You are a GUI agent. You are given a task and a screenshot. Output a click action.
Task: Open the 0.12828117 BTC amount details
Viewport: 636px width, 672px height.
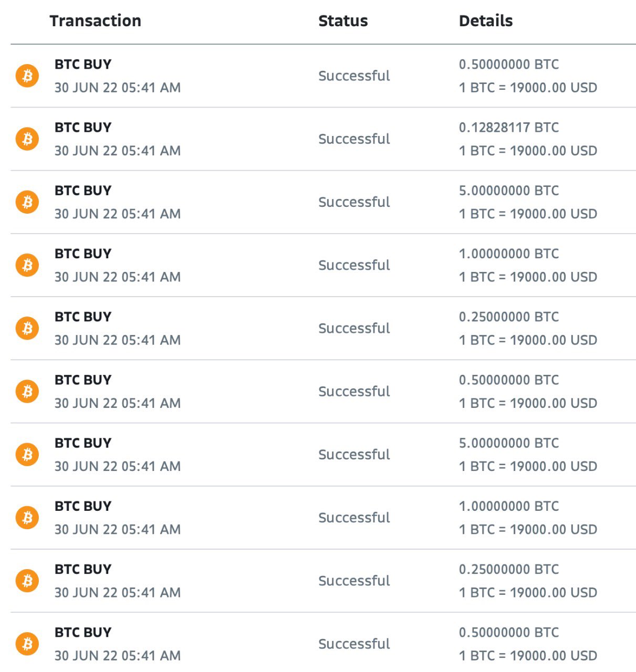tap(509, 128)
